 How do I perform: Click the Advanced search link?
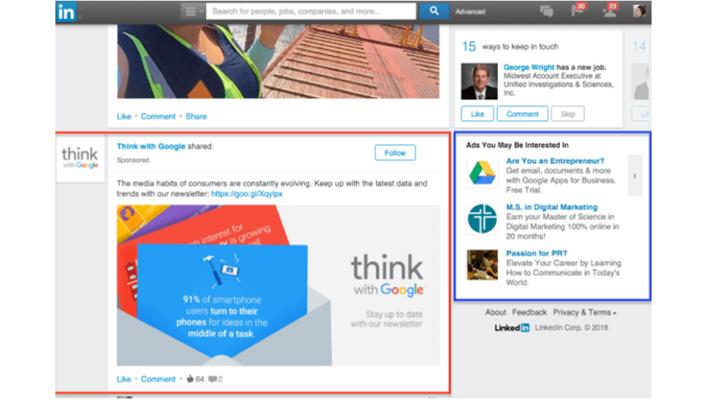pyautogui.click(x=470, y=12)
